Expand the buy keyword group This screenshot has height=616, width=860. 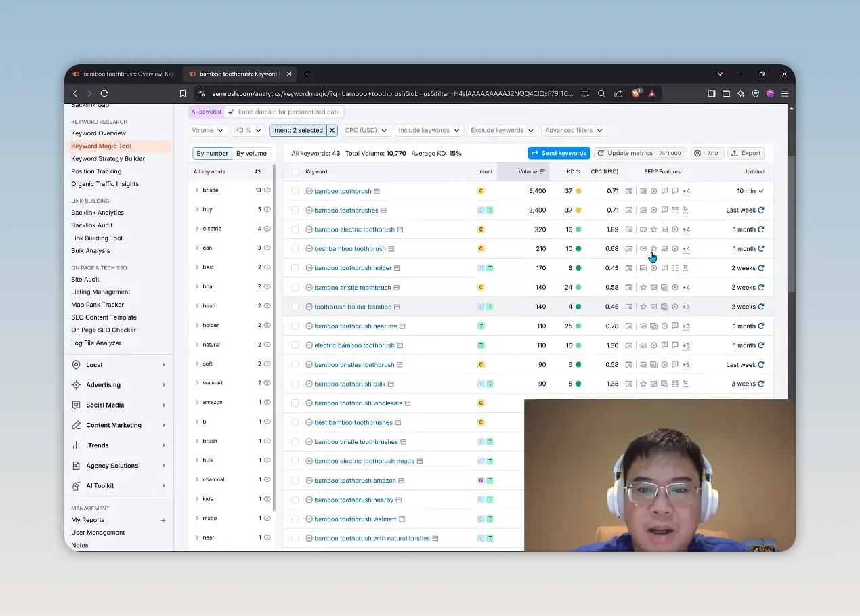click(197, 209)
